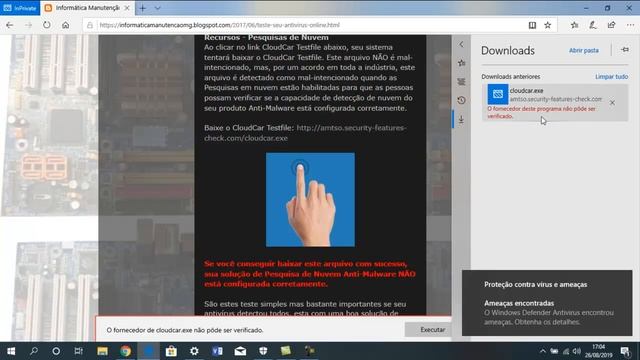Select cloudcar.exe download entry
This screenshot has height=360, width=640.
pyautogui.click(x=554, y=102)
